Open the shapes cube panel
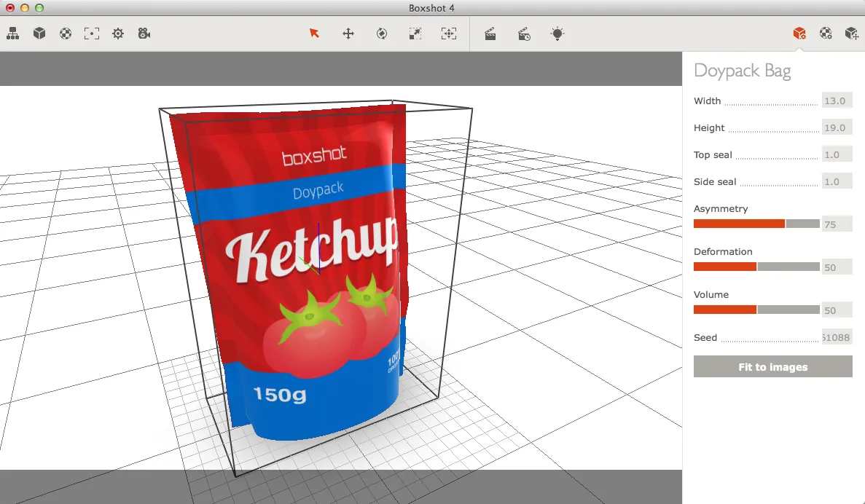The height and width of the screenshot is (504, 865). click(39, 34)
